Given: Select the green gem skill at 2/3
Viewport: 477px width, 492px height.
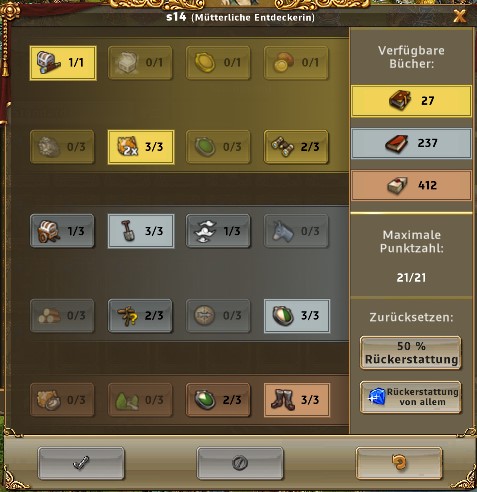Looking at the screenshot, I should click(x=218, y=400).
